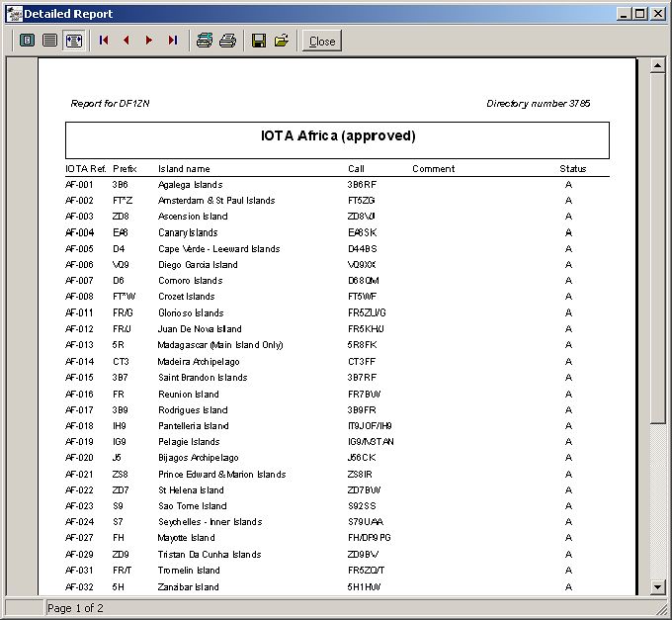Click 'Cape Verde - Leeward Islands' entry
The image size is (672, 620).
click(219, 249)
